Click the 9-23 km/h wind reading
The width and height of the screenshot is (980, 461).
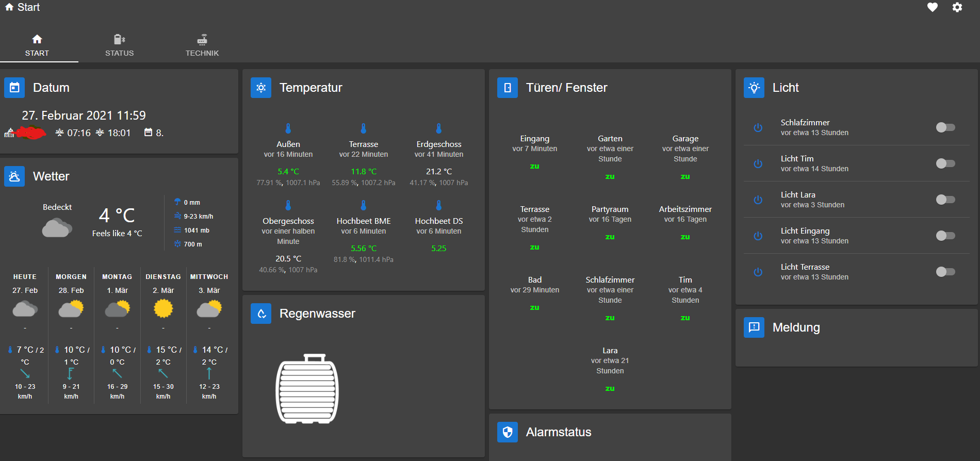[199, 217]
